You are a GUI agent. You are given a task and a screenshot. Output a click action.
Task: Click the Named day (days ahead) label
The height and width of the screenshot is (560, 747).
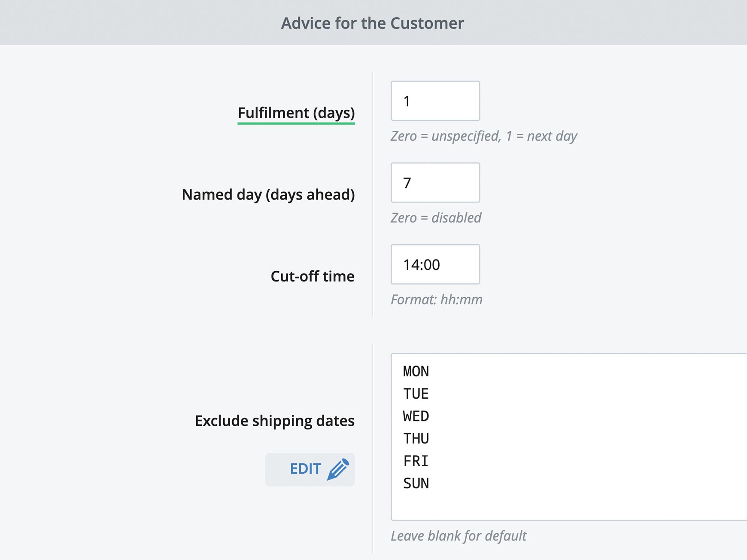point(268,194)
